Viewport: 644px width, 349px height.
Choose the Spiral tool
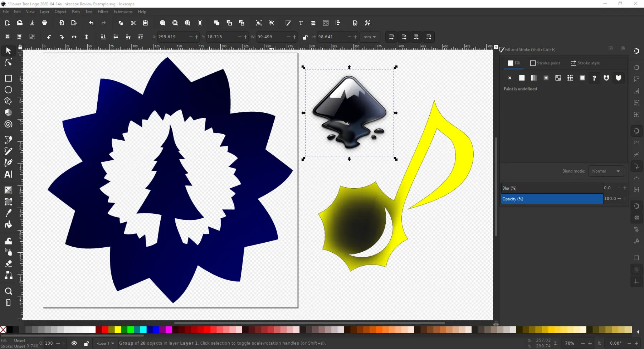[x=8, y=124]
